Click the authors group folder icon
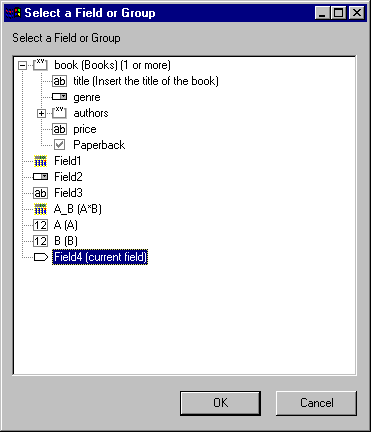The image size is (371, 432). (x=59, y=113)
